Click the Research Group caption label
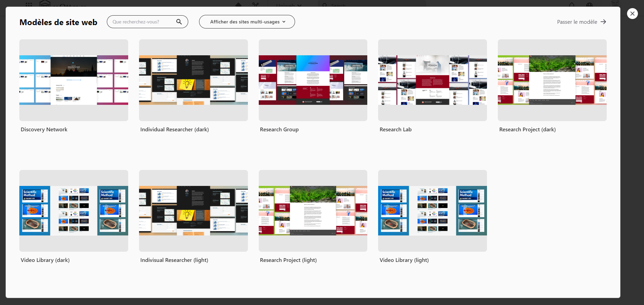644x305 pixels. click(279, 130)
